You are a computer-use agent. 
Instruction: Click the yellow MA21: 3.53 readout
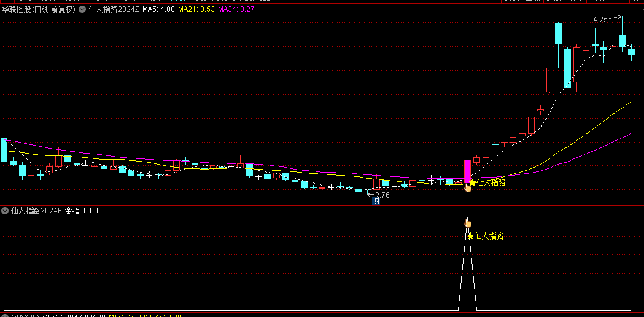[x=196, y=9]
